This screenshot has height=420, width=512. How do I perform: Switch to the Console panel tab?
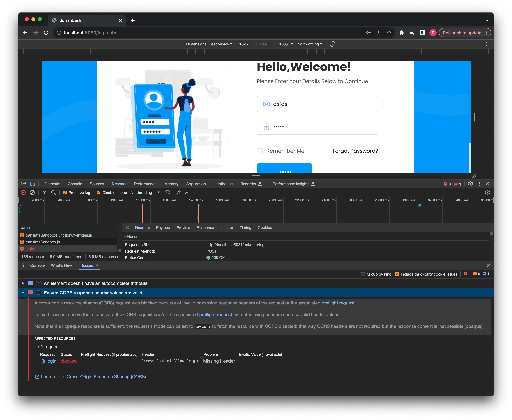pyautogui.click(x=75, y=184)
